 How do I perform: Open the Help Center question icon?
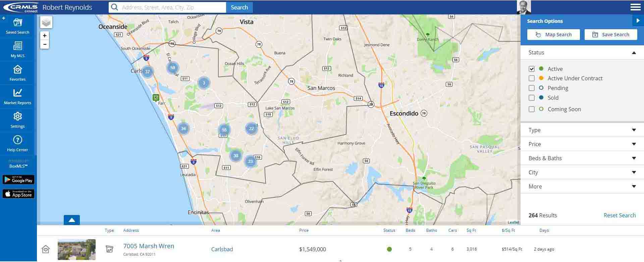tap(17, 140)
